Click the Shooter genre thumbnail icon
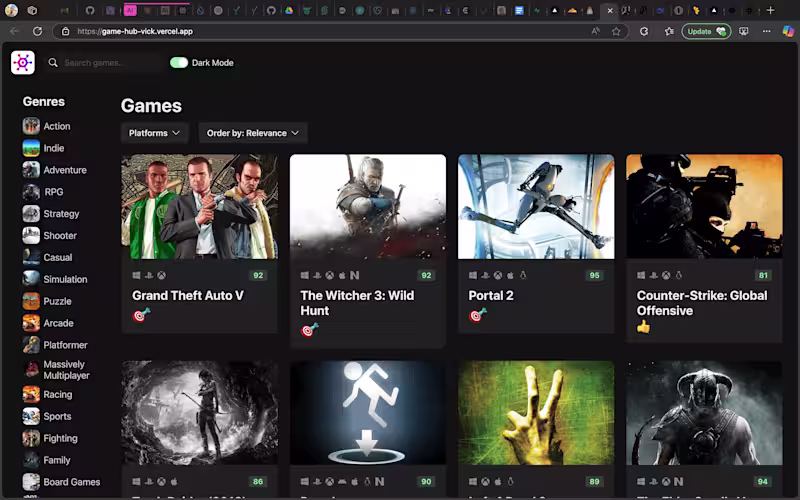Screen dimensions: 800x500 tap(31, 235)
